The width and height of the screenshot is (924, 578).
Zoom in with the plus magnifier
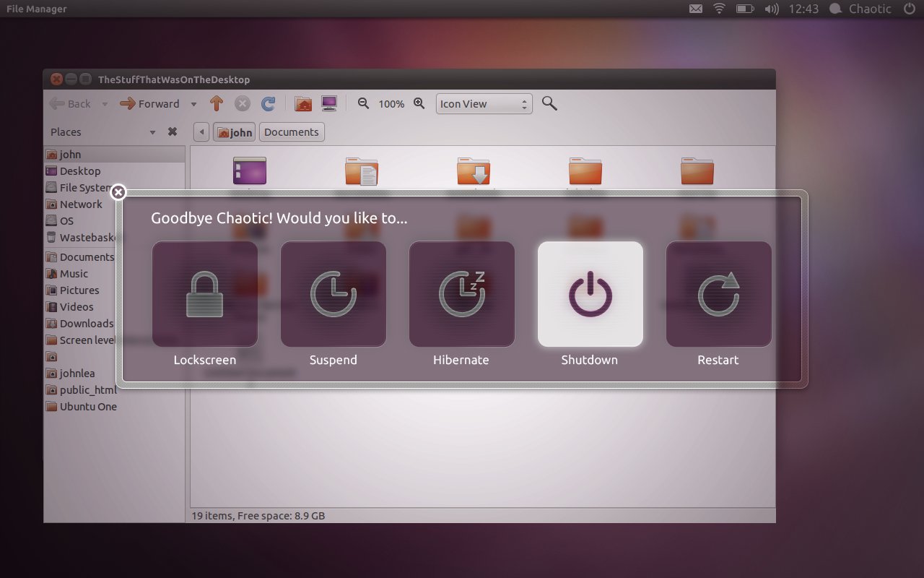click(419, 104)
